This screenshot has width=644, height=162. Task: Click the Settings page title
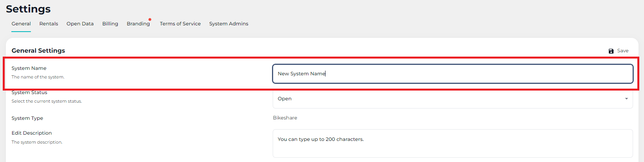click(x=28, y=9)
